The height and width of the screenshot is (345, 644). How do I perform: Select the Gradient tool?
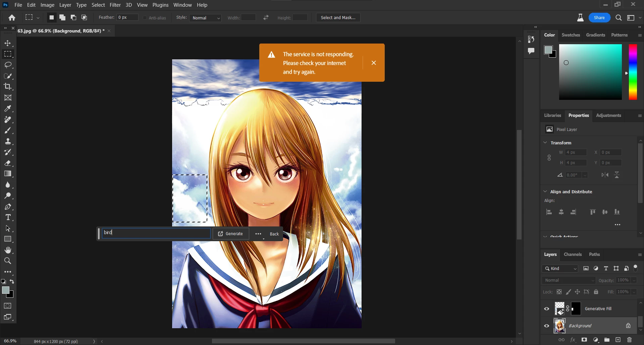(x=8, y=174)
